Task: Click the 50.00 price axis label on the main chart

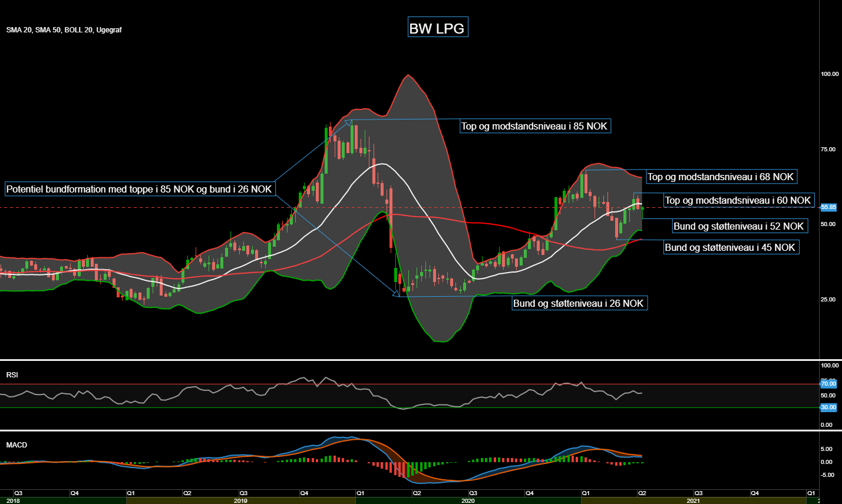Action: (x=828, y=224)
